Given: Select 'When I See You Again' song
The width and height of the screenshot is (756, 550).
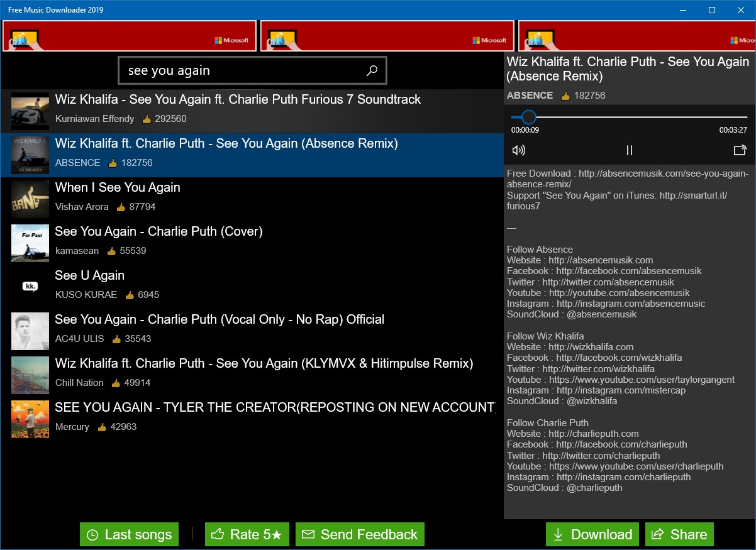Looking at the screenshot, I should (x=252, y=199).
